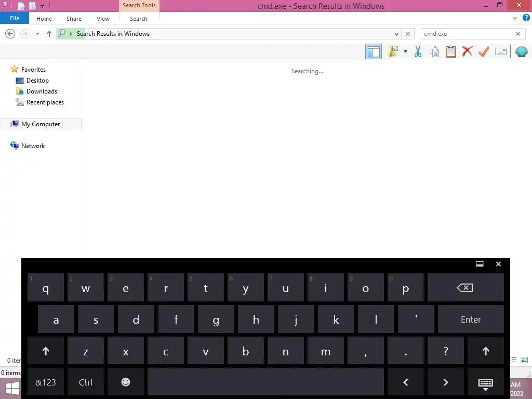This screenshot has height=399, width=532.
Task: Click the Paste clipboard icon
Action: pyautogui.click(x=450, y=51)
